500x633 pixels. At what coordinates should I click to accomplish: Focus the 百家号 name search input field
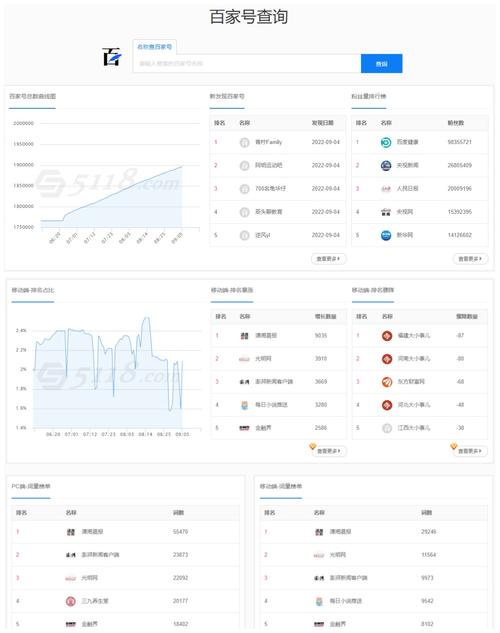coord(247,64)
